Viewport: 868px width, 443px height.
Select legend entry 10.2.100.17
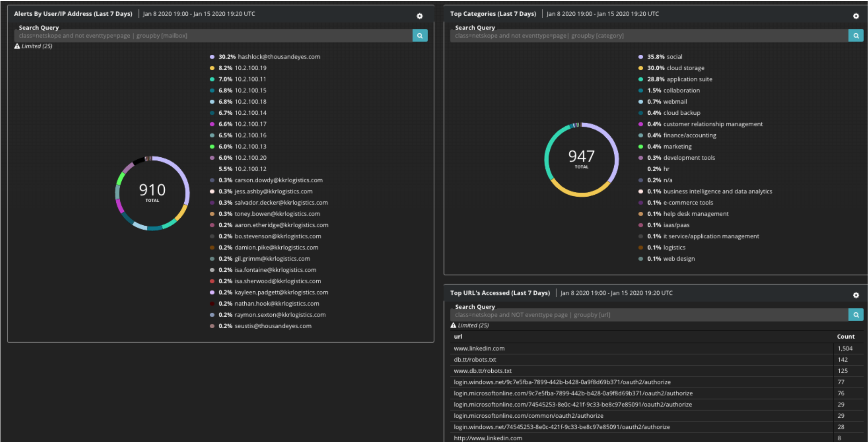[x=238, y=124]
